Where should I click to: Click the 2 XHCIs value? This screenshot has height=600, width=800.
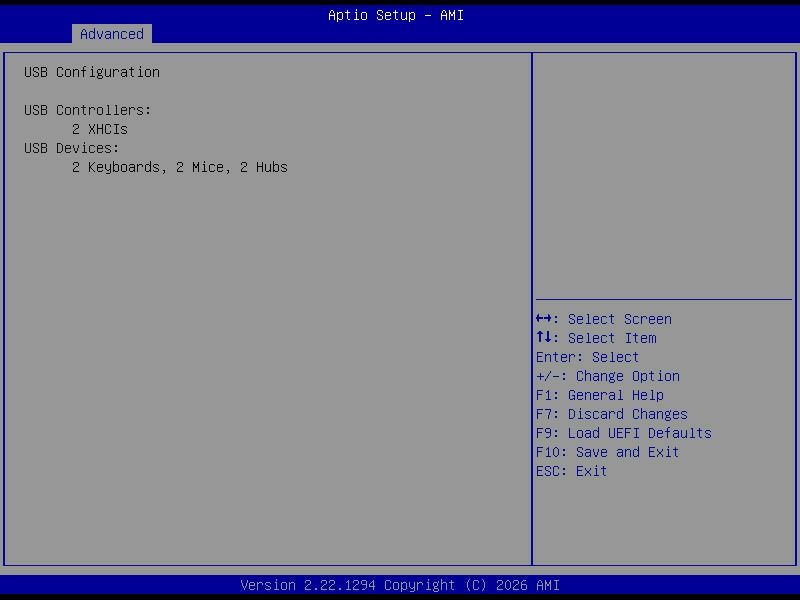[x=99, y=129]
